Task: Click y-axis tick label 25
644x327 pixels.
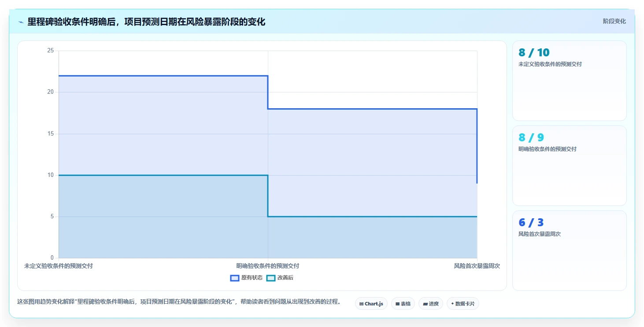Action: pyautogui.click(x=50, y=51)
